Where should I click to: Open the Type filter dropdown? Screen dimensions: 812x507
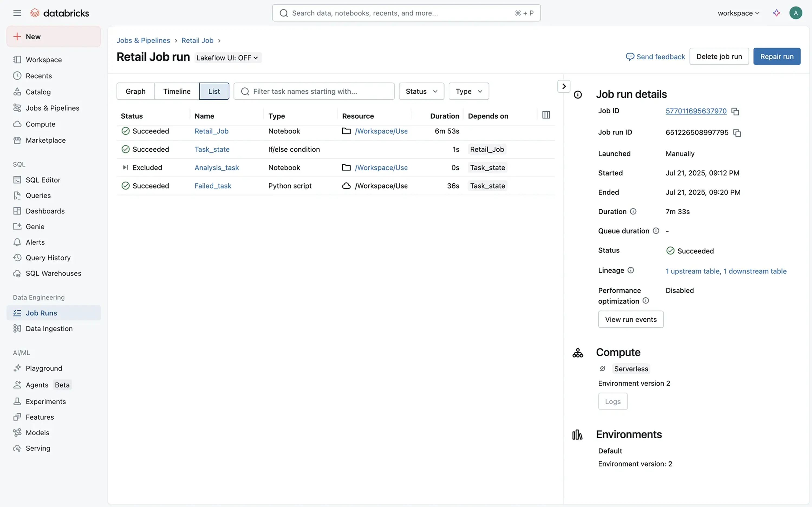468,91
